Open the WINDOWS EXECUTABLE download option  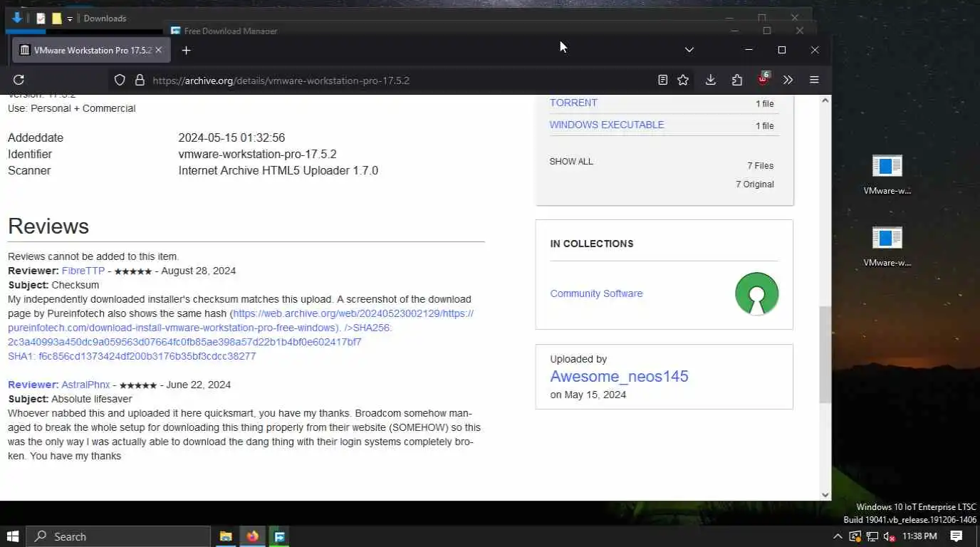tap(607, 125)
